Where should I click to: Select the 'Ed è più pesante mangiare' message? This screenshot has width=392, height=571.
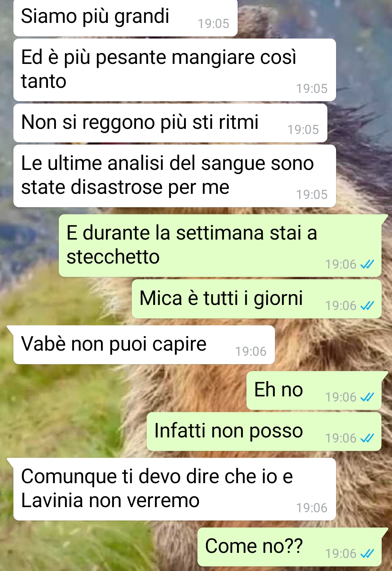[175, 70]
